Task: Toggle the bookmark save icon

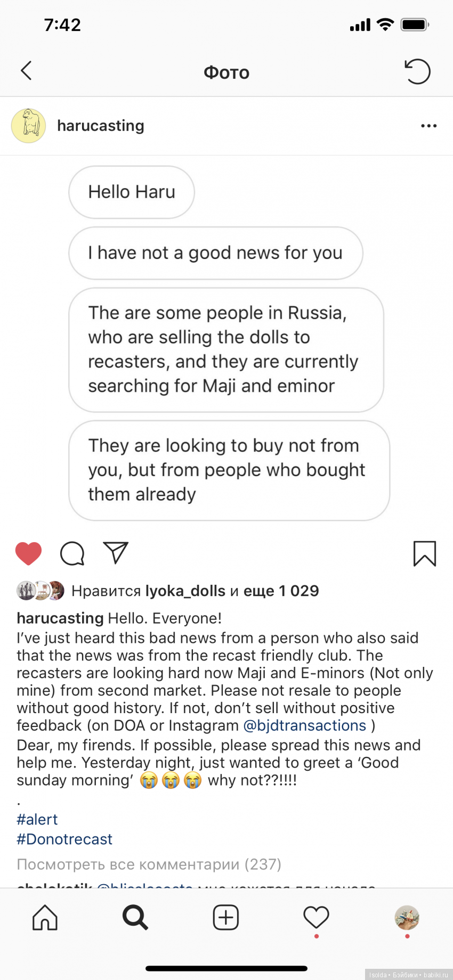Action: [424, 553]
